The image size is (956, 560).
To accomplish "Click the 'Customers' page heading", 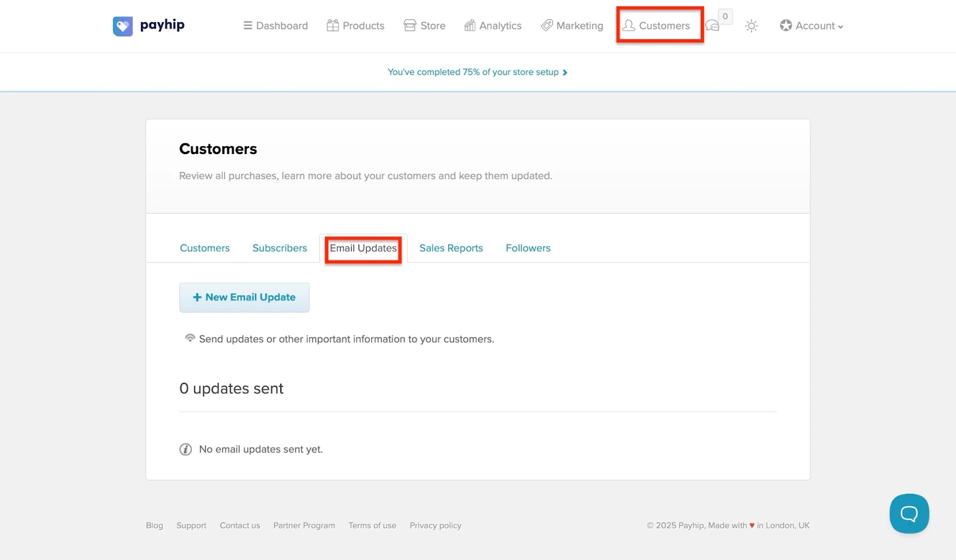I will point(218,149).
